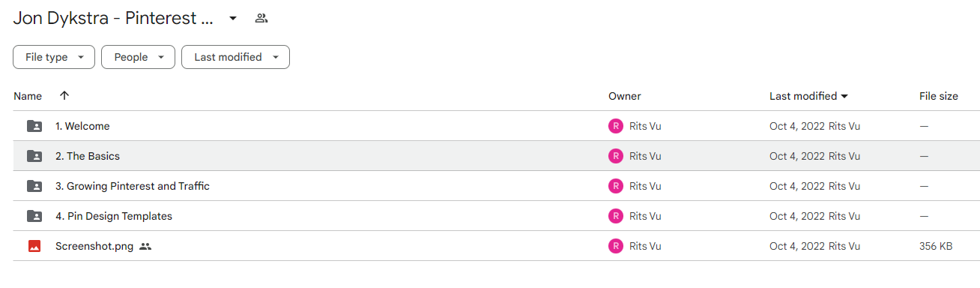
Task: Click the Name column header
Action: click(28, 96)
